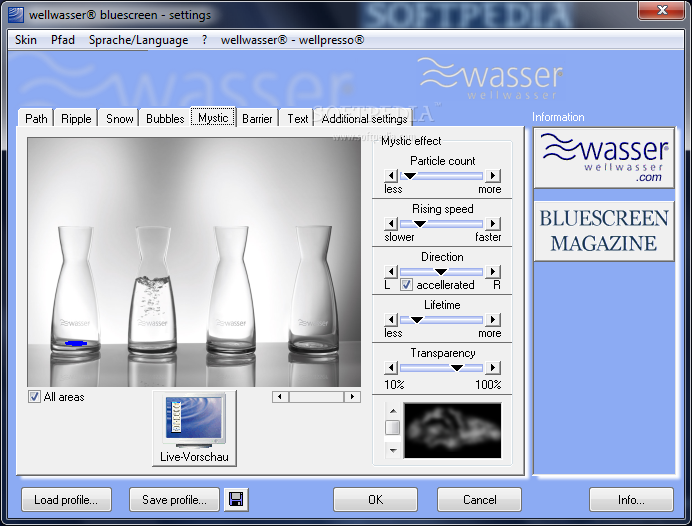Click the Direction slider thumb
This screenshot has height=526, width=692.
click(440, 271)
